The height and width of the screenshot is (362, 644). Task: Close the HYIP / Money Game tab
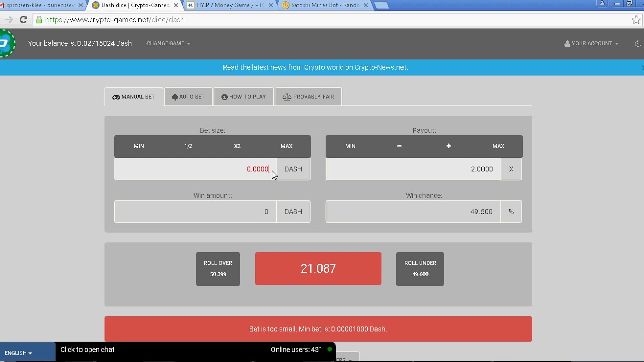click(271, 5)
